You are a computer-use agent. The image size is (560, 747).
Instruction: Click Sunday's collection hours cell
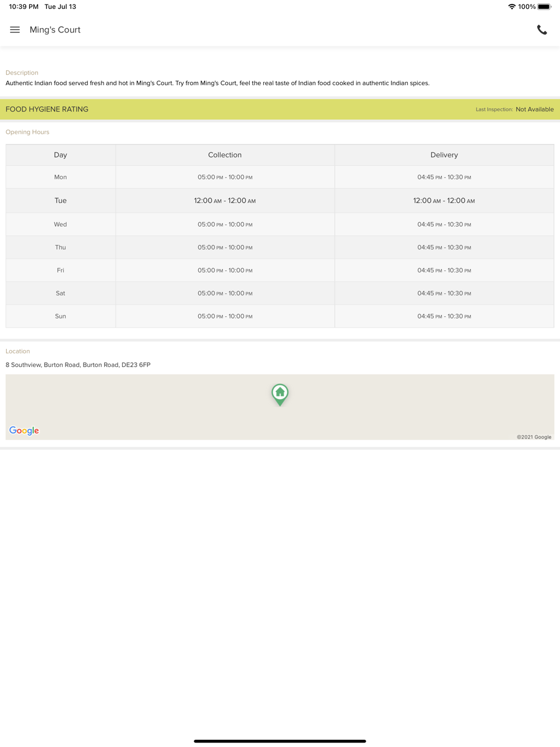(225, 316)
